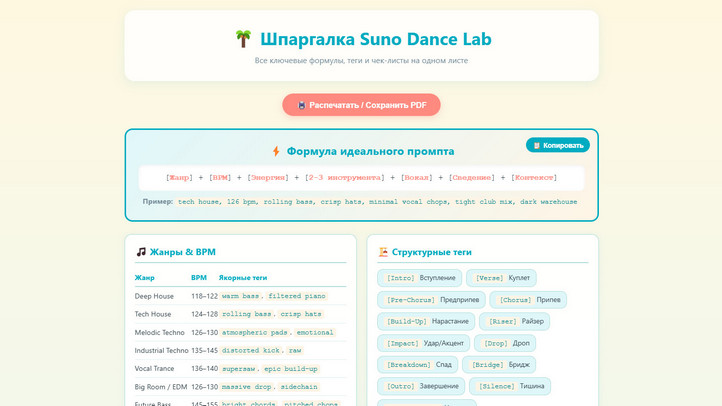Select the [Outro] Завершение tag
The width and height of the screenshot is (722, 406).
[x=421, y=386]
